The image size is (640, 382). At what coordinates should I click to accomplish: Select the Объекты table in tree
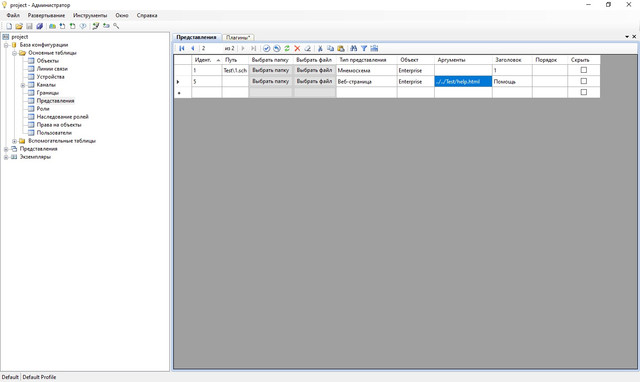[x=47, y=61]
